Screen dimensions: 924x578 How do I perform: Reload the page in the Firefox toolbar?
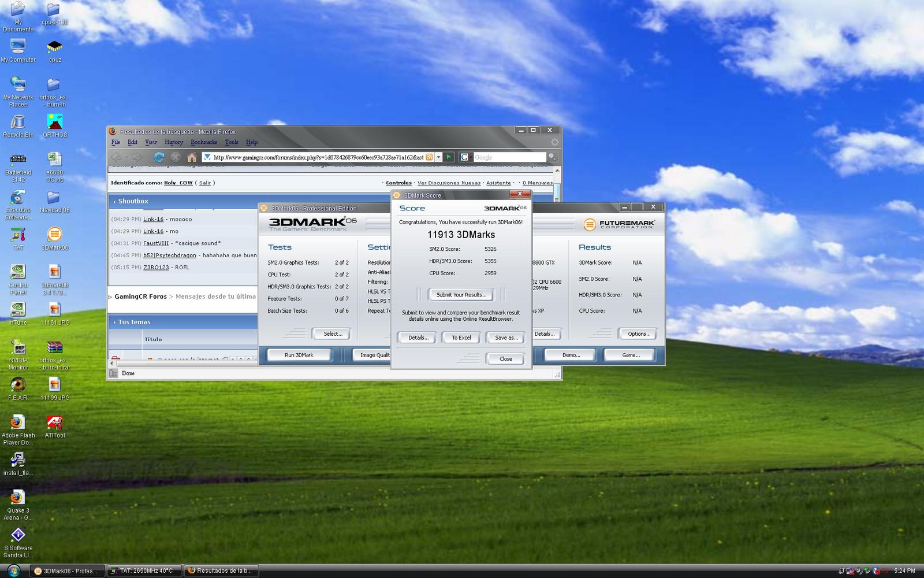(x=159, y=157)
